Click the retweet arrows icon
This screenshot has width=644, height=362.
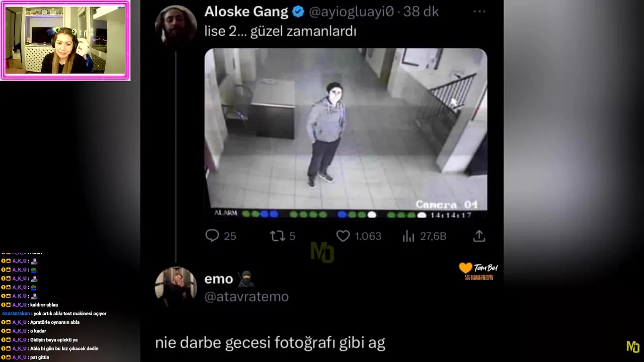278,236
